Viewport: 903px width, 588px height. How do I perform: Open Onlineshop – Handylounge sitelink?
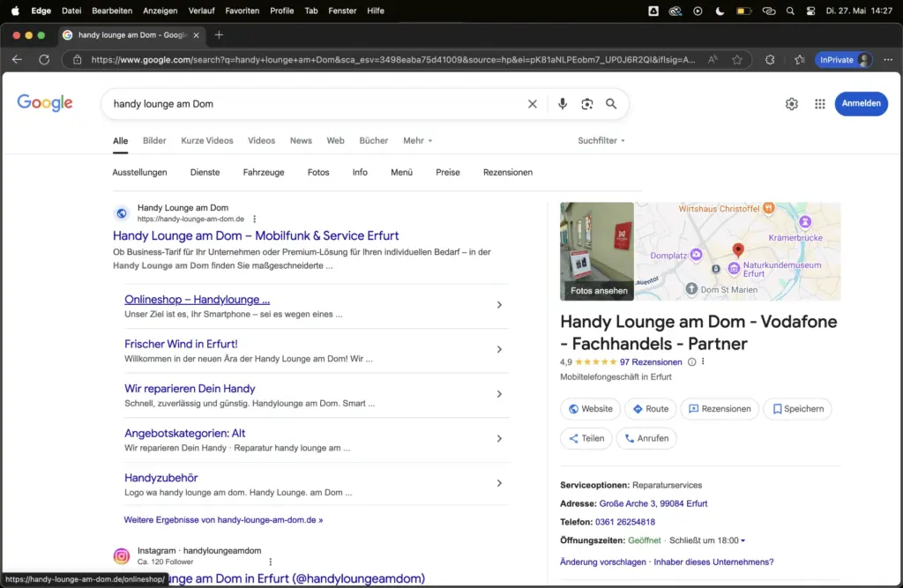tap(198, 300)
